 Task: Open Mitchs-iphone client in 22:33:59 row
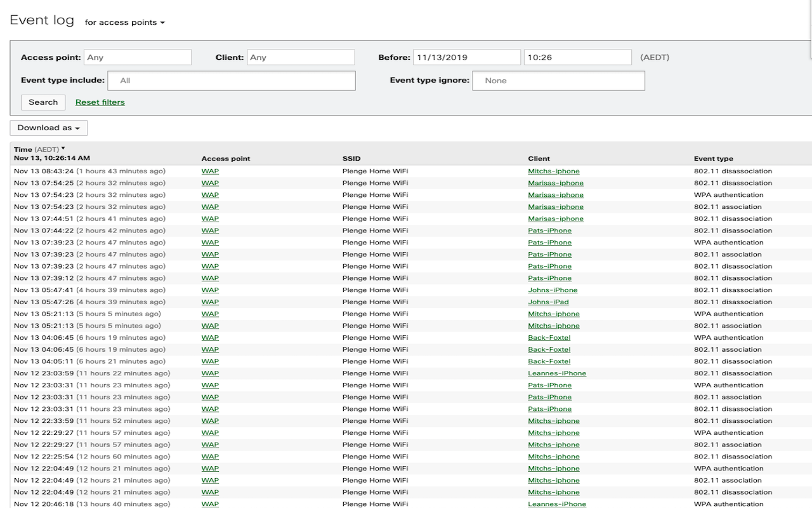554,421
